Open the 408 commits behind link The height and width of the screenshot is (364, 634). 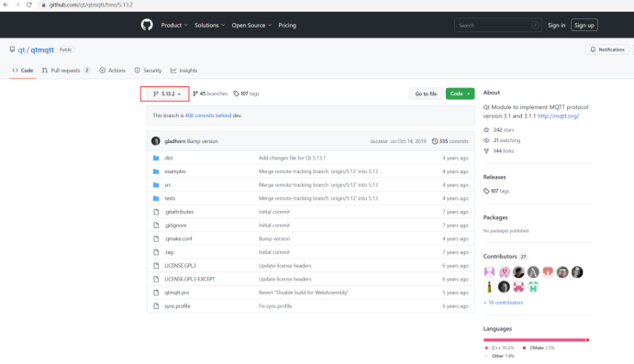coord(208,116)
